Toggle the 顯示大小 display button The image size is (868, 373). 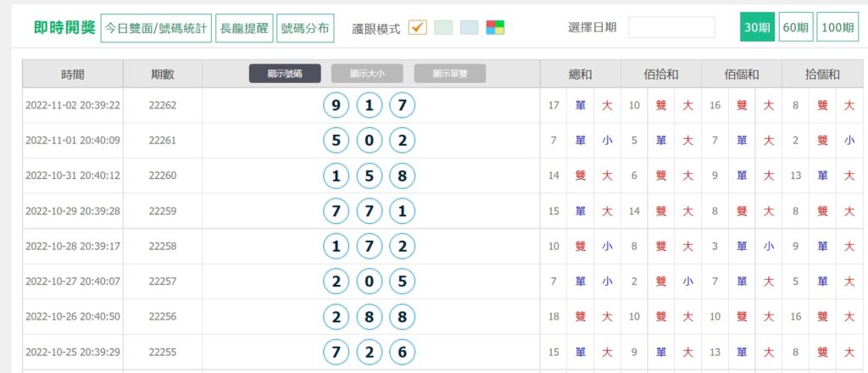tap(367, 74)
